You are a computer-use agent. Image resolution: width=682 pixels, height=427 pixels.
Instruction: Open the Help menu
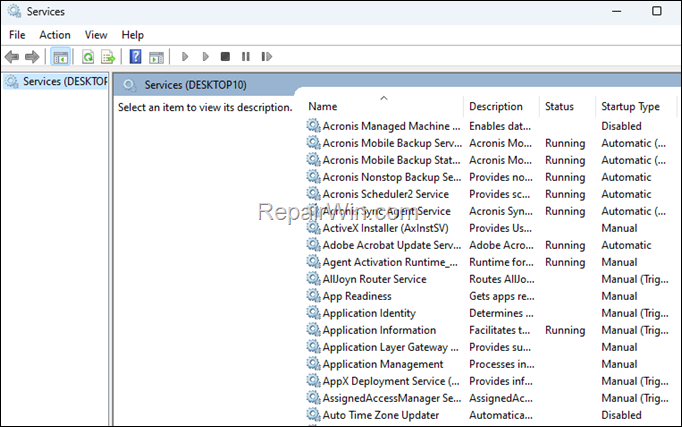coord(133,35)
